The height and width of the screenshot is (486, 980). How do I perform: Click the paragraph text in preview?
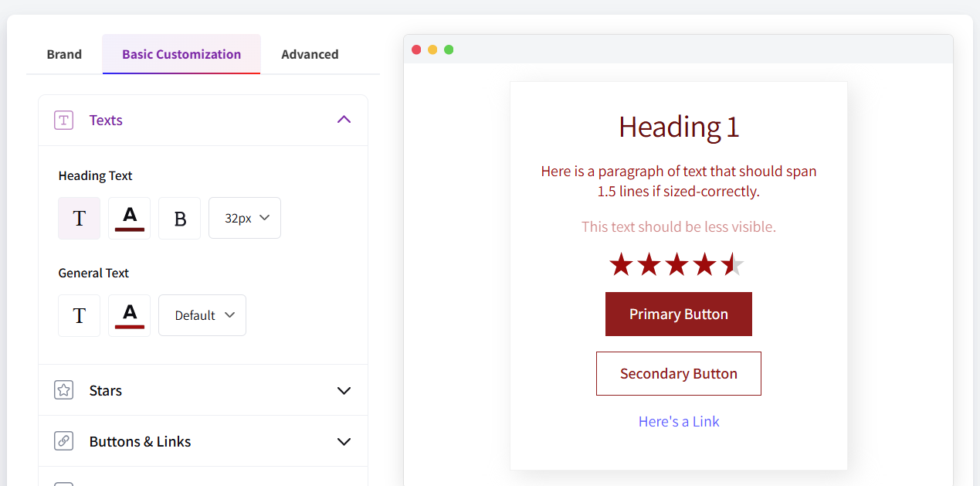click(x=679, y=181)
